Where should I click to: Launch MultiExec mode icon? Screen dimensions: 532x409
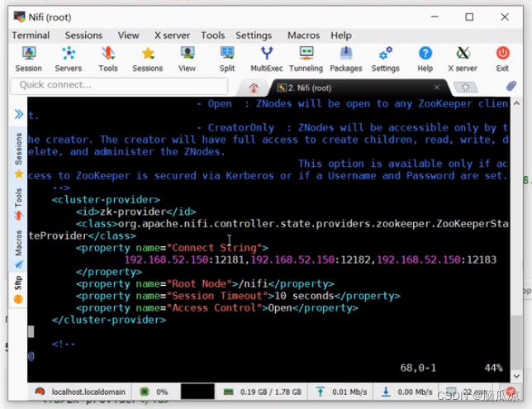267,59
